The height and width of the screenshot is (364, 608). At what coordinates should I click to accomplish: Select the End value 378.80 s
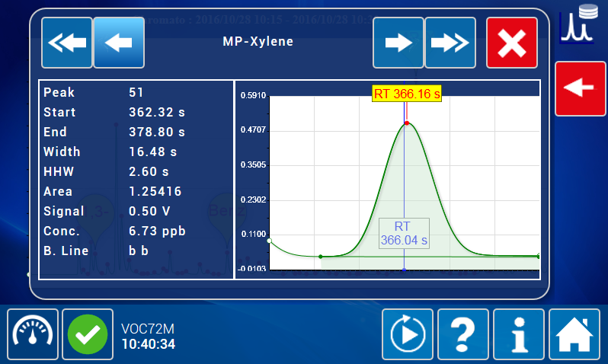coord(157,132)
